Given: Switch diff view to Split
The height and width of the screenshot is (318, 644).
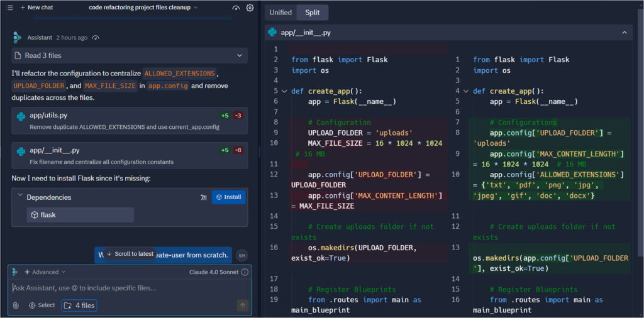Looking at the screenshot, I should [312, 13].
